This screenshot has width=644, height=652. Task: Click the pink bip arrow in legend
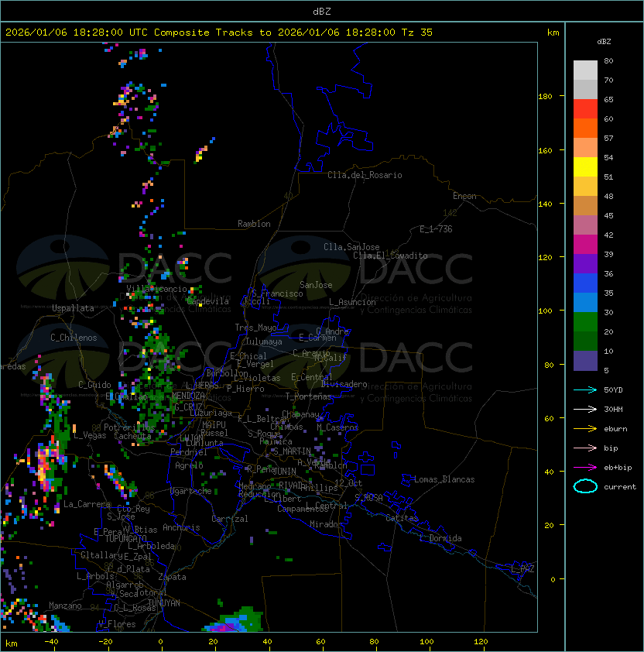(x=585, y=448)
